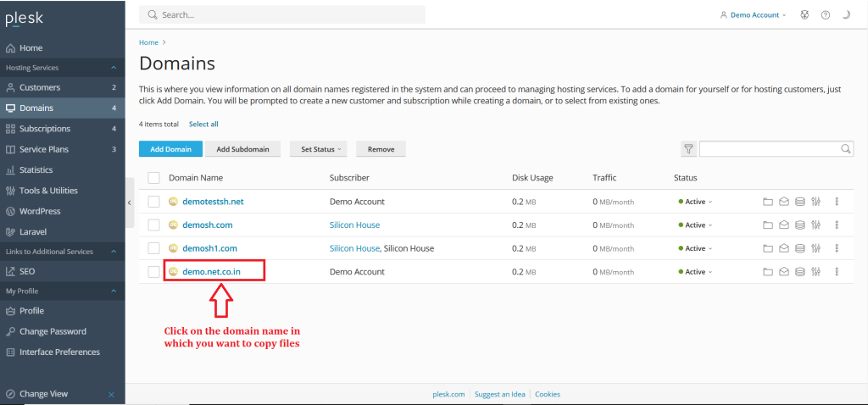Close the Change View option with X
Viewport: 868px width, 405px height.
111,395
